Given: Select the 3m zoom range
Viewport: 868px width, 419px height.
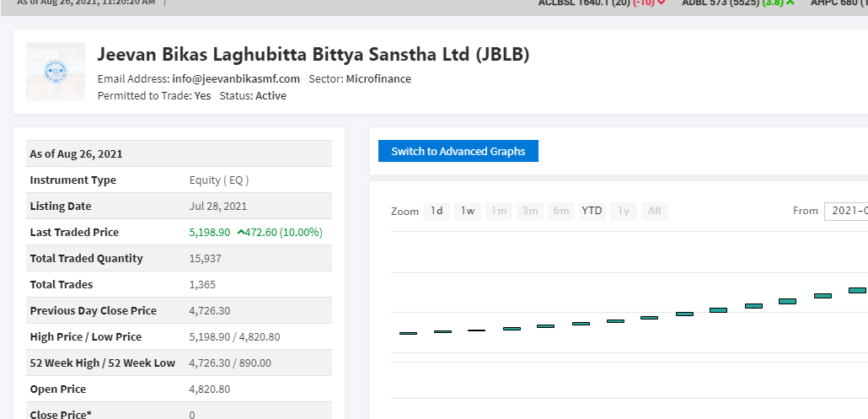Looking at the screenshot, I should tap(530, 211).
